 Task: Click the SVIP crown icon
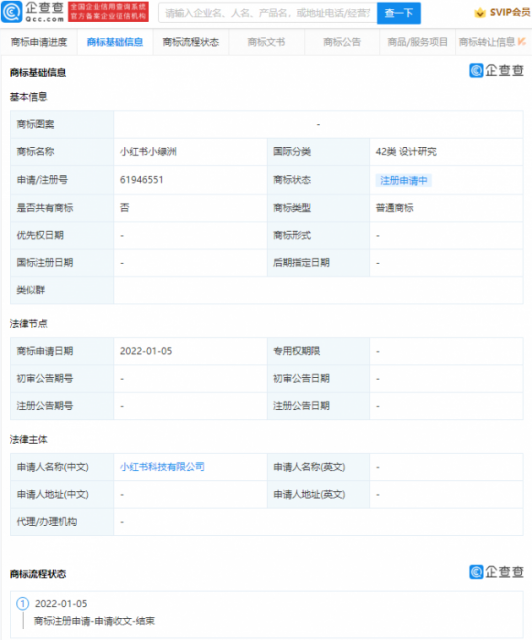(x=480, y=13)
